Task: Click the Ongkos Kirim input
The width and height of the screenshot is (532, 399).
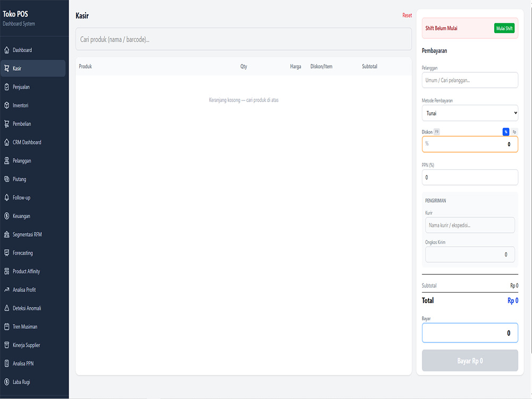Action: pos(470,254)
